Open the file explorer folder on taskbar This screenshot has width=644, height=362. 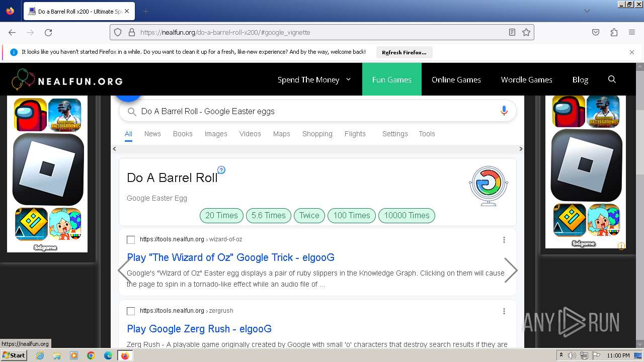(57, 355)
